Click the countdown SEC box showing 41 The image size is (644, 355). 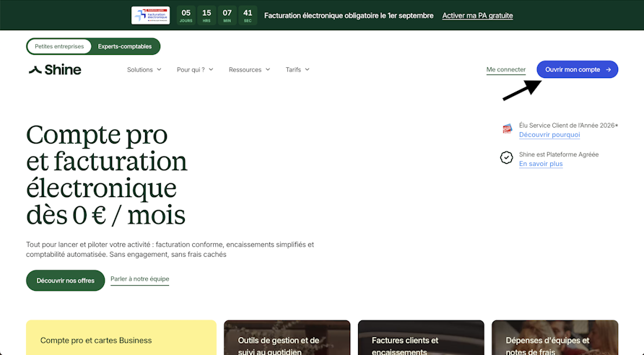coord(248,16)
